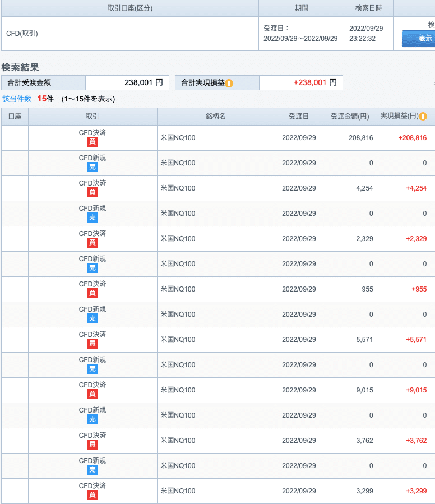Click 3,762 in the 受渡金額 column
The width and height of the screenshot is (435, 504).
pyautogui.click(x=364, y=441)
